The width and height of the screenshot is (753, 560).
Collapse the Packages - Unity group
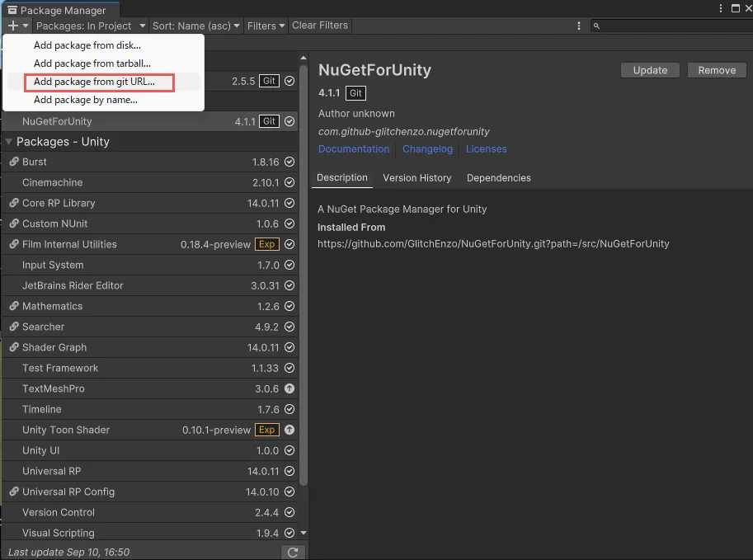tap(8, 142)
